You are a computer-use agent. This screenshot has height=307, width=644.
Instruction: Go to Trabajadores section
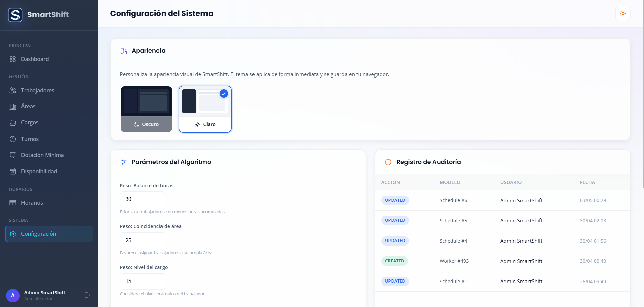pos(49,90)
